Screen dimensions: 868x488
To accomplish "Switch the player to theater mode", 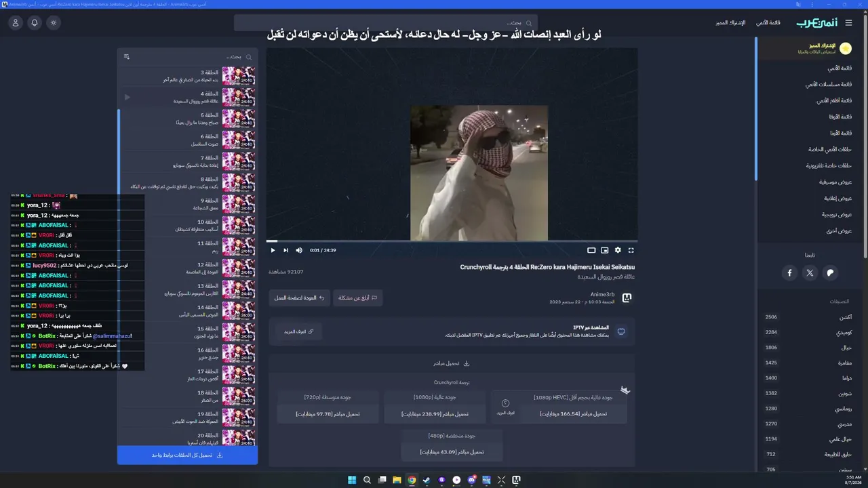I will coord(591,250).
